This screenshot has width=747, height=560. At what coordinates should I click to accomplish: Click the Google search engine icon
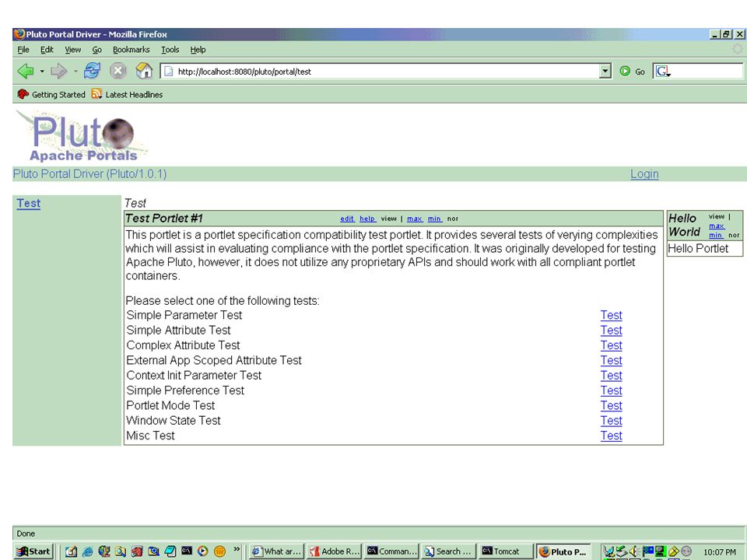coord(663,72)
